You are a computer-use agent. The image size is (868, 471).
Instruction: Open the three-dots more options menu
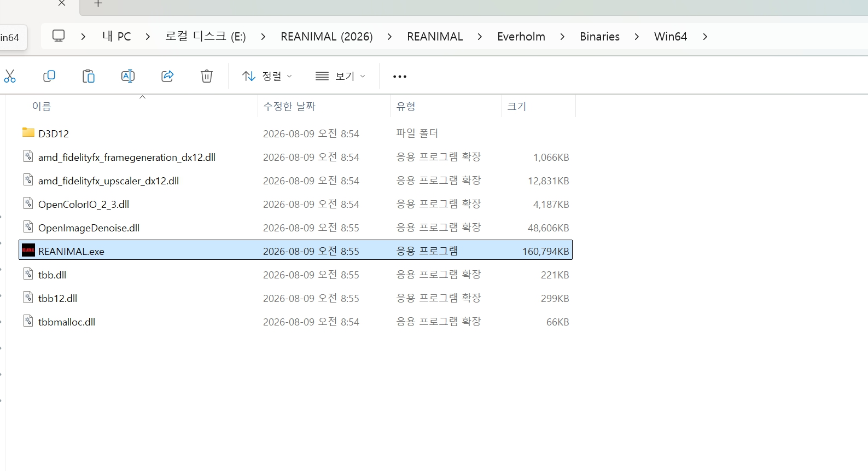[x=400, y=77]
